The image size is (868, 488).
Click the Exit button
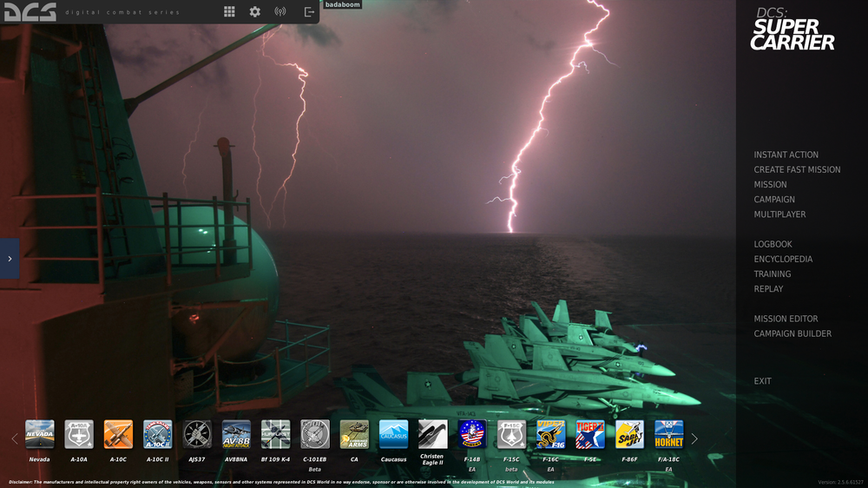coord(762,381)
